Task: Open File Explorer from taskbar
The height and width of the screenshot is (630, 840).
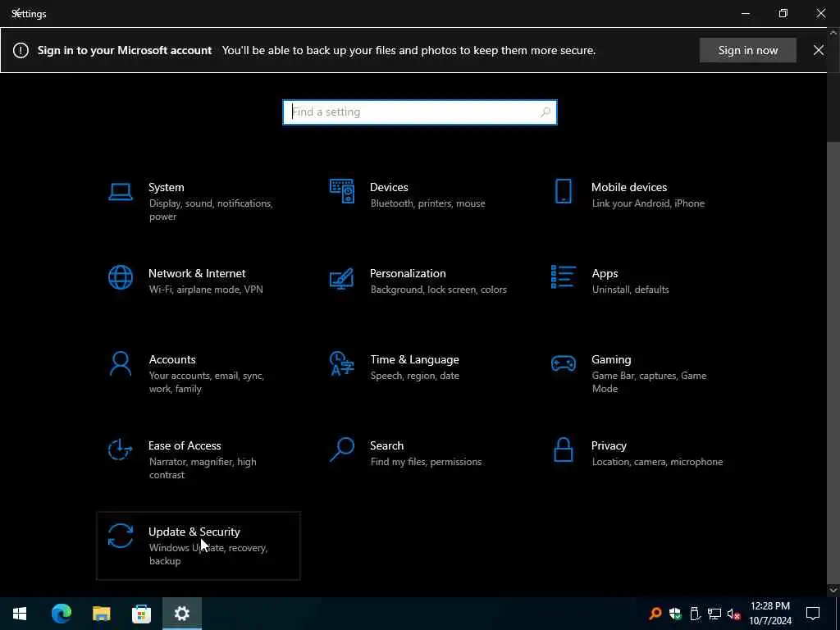Action: [101, 614]
